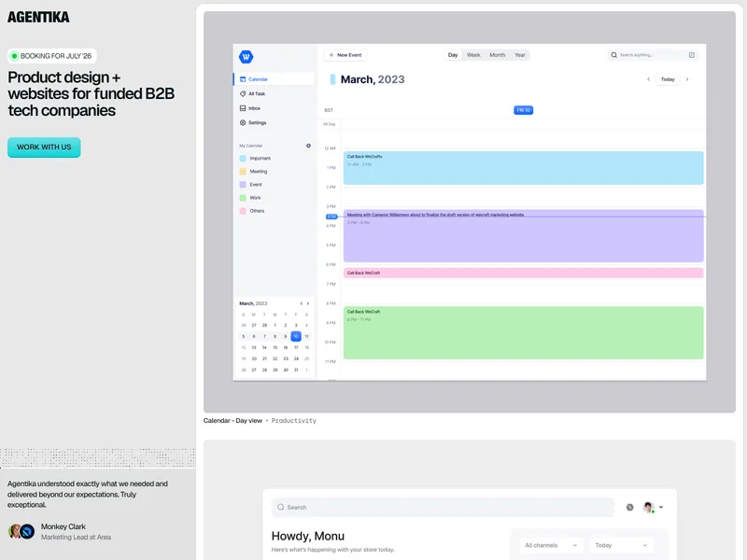Toggle the Important calendar color checkbox
The width and height of the screenshot is (747, 560).
[243, 158]
